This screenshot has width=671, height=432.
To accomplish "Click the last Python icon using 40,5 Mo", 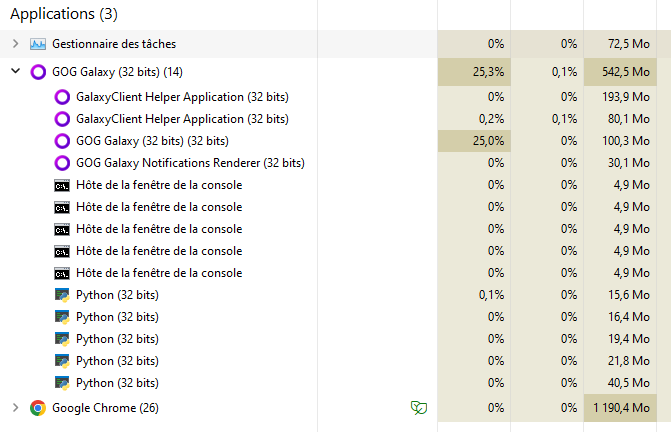I will (62, 383).
